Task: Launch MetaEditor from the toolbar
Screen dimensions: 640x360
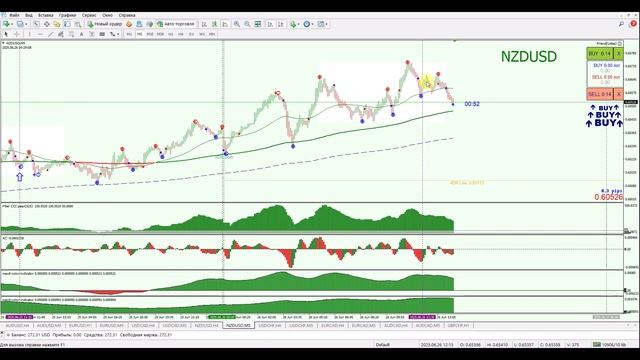Action: [129, 24]
